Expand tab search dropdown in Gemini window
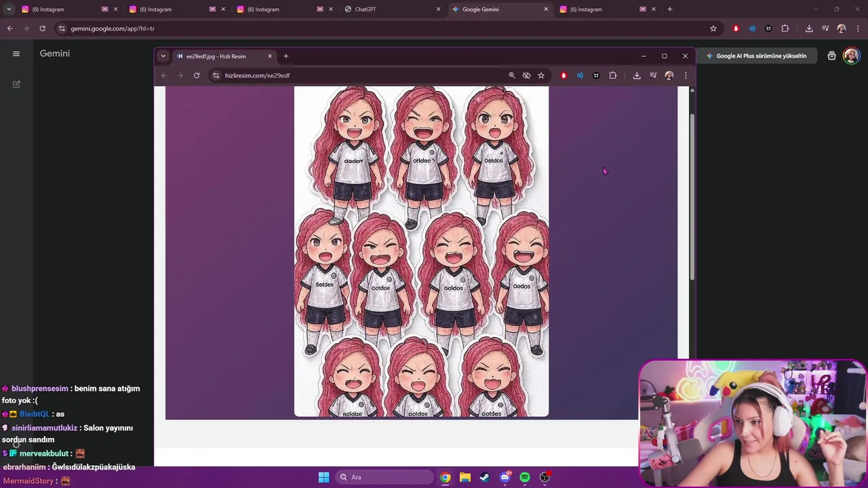 (x=8, y=9)
